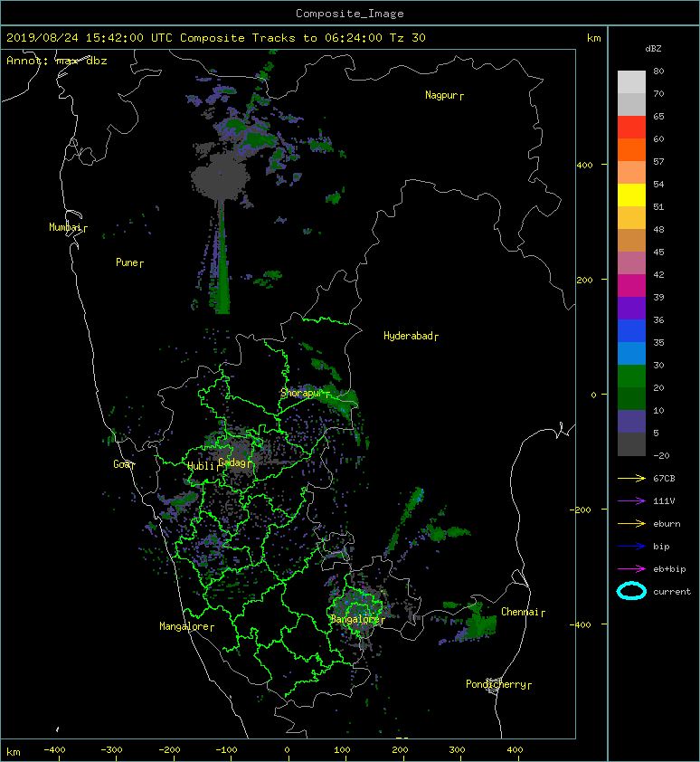Click the 65 value on dBZ scale
The width and height of the screenshot is (700, 762).
point(658,116)
